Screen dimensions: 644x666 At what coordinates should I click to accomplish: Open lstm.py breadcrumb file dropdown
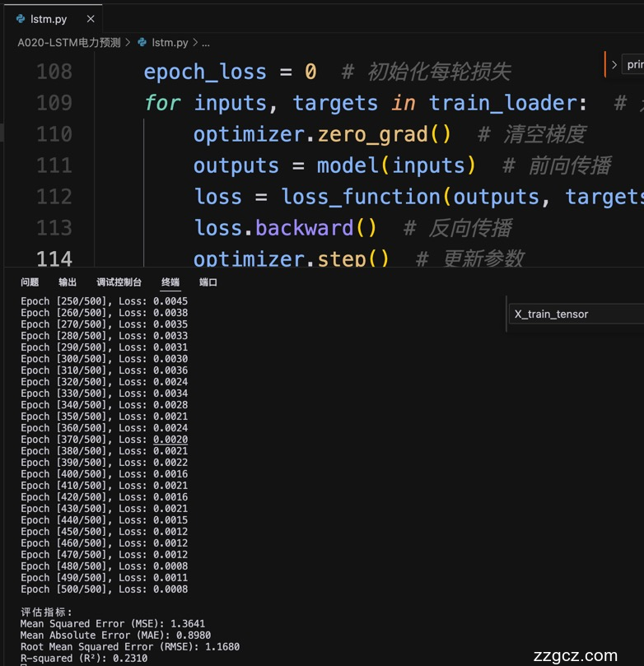tap(170, 42)
